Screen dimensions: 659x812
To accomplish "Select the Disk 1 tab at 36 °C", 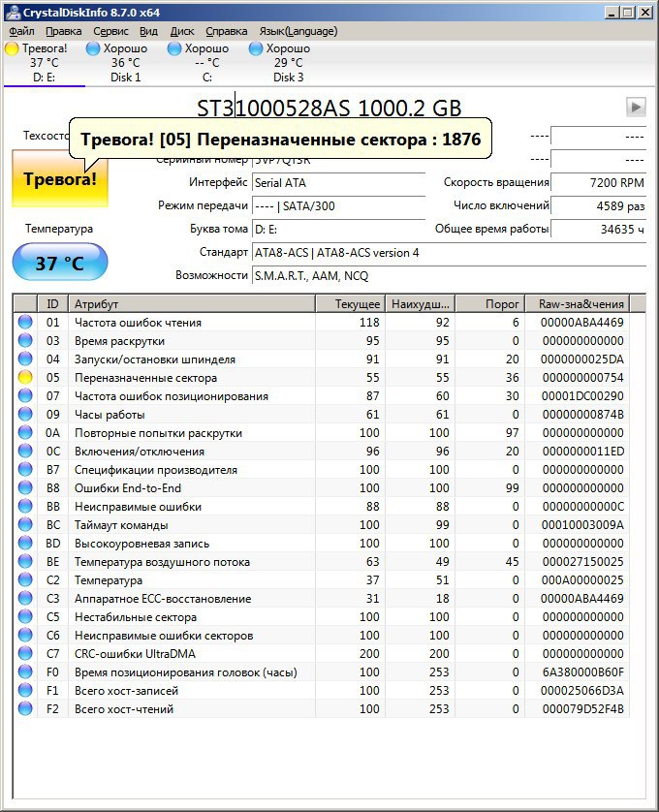I will coord(125,63).
